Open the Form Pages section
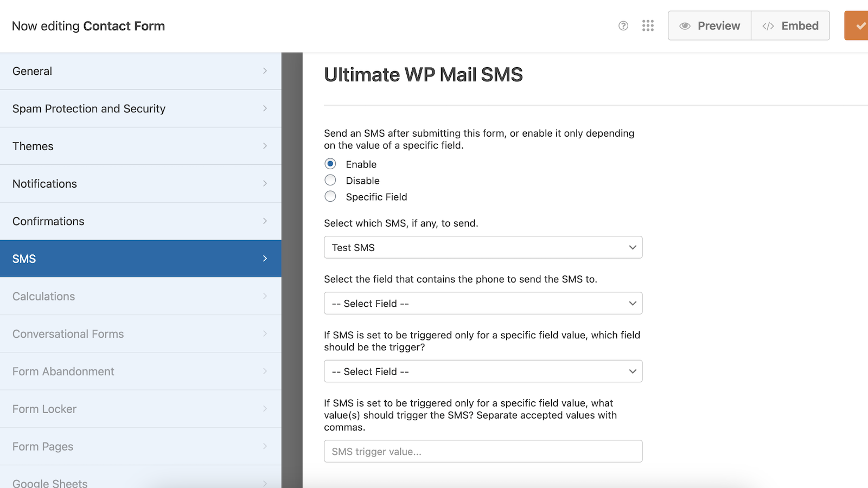This screenshot has height=488, width=868. [141, 446]
